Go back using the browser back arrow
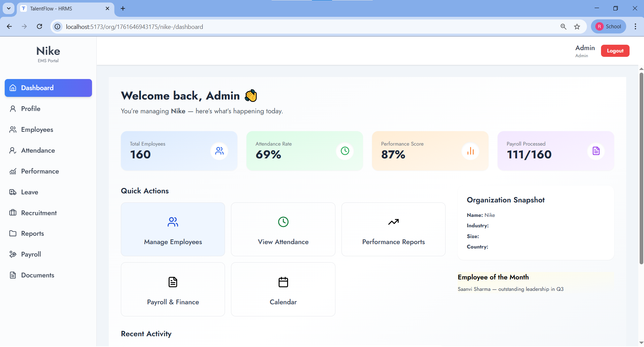This screenshot has height=347, width=644. pyautogui.click(x=9, y=27)
